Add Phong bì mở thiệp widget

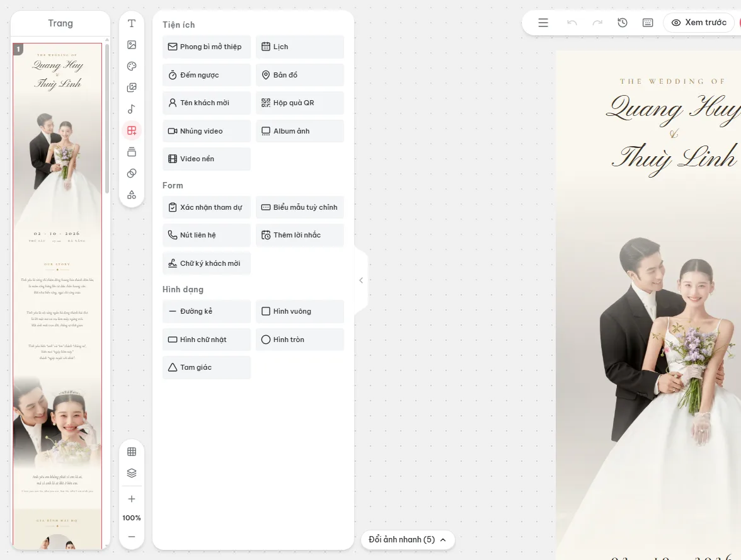[207, 47]
